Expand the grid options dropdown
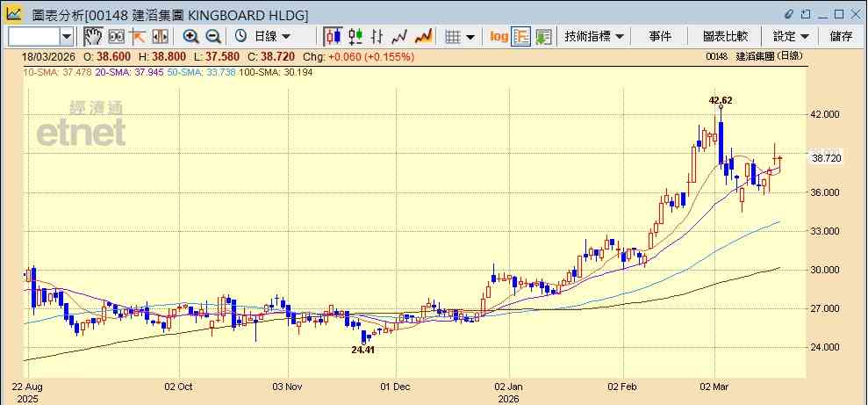868x405 pixels. coord(460,37)
